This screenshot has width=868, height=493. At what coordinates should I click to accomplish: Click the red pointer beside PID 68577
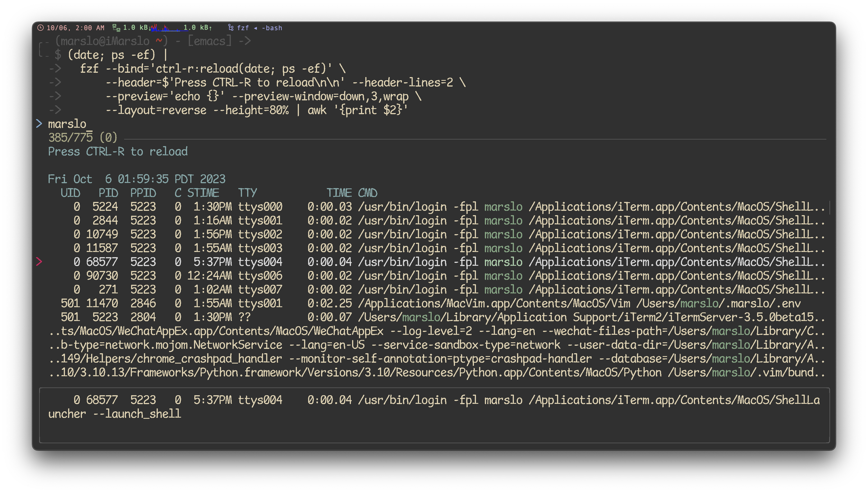click(39, 262)
